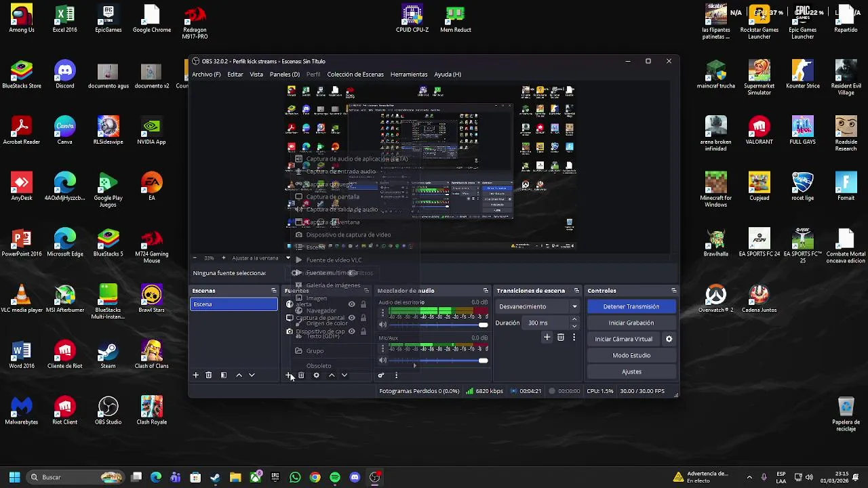The width and height of the screenshot is (868, 488).
Task: Click Duración 300 ms input field
Action: [547, 323]
